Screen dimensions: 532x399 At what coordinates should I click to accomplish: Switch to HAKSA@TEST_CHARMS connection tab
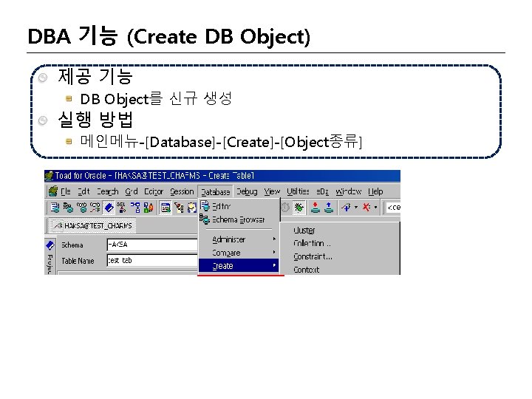pyautogui.click(x=93, y=225)
